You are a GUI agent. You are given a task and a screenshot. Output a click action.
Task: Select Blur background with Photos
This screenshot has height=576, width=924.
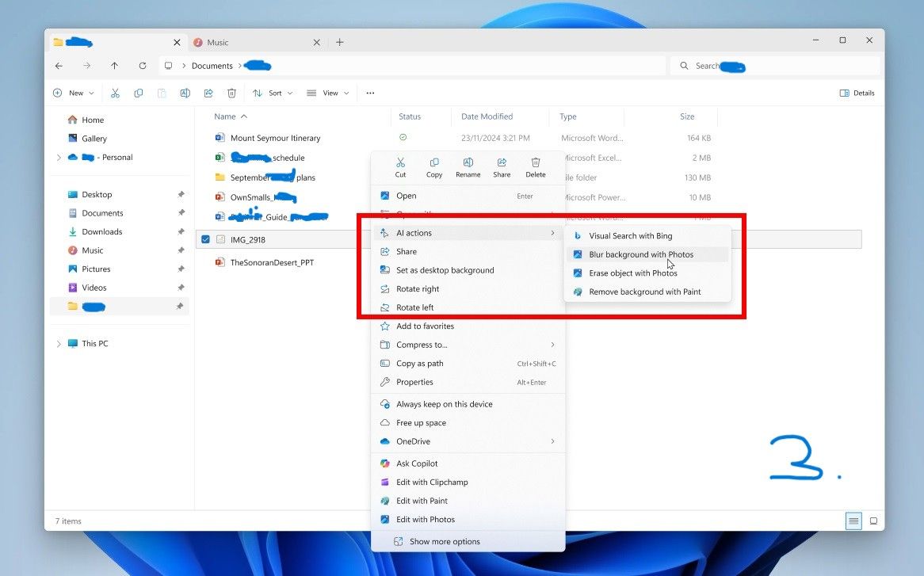[640, 254]
